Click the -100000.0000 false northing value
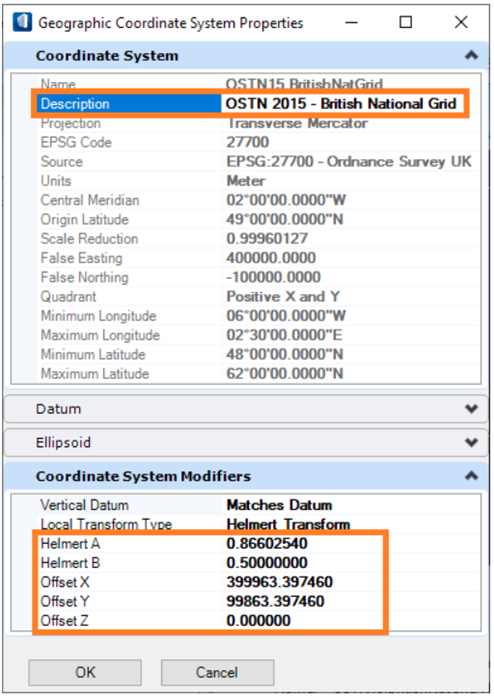Image resolution: width=494 pixels, height=699 pixels. 273,277
